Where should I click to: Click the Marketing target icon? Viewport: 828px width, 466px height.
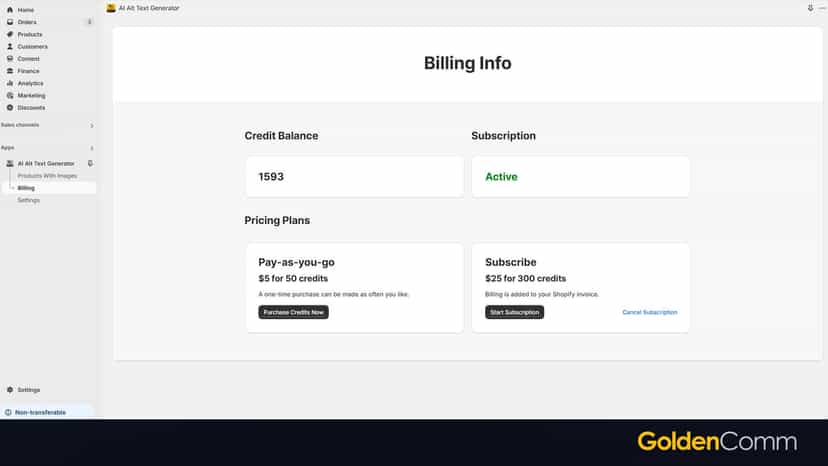tap(10, 95)
